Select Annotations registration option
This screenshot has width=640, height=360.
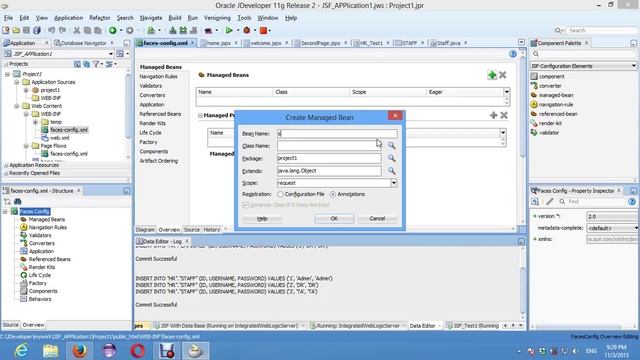tap(333, 194)
